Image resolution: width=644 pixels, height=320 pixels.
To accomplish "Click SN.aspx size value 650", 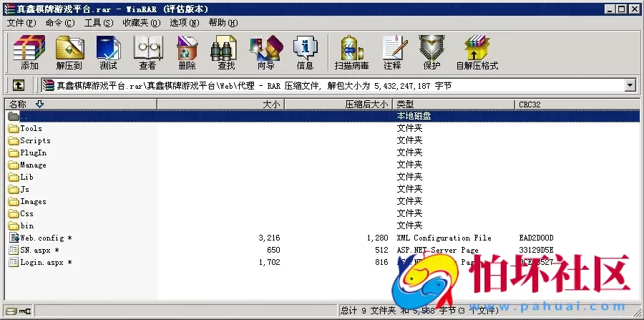I will [273, 250].
